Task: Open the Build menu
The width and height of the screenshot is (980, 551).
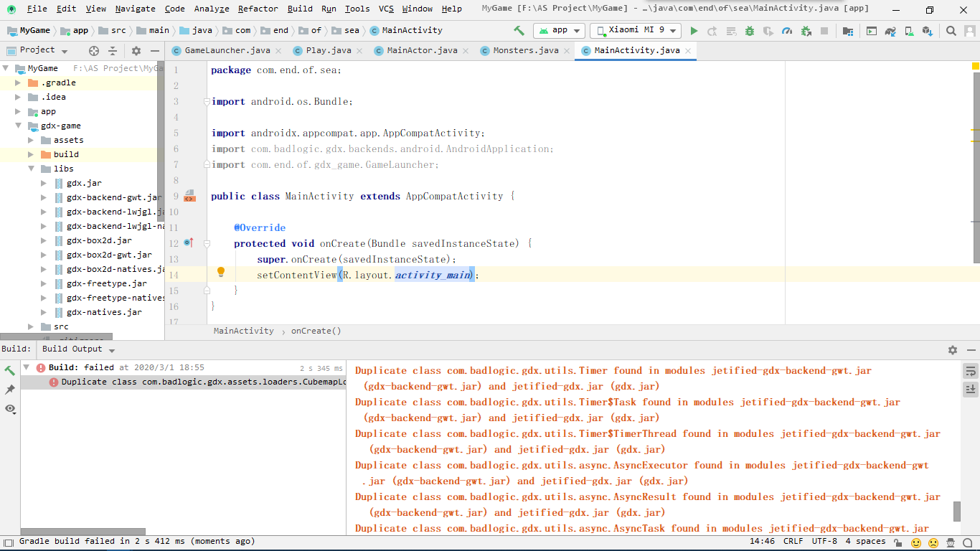Action: (x=300, y=9)
